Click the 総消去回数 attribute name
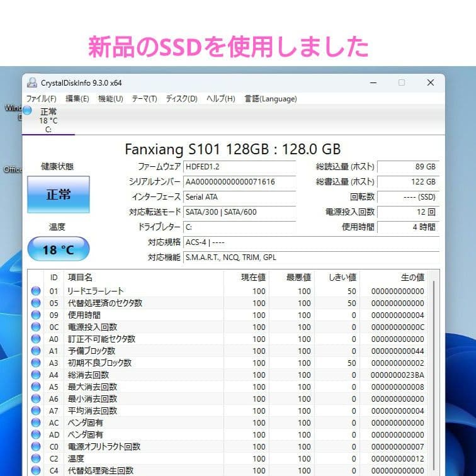The width and height of the screenshot is (476, 476). pos(88,375)
